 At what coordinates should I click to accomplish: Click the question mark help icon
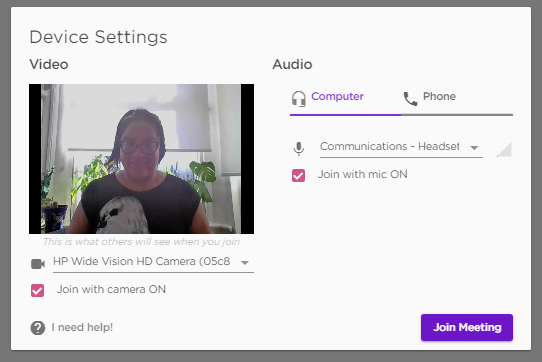[38, 328]
